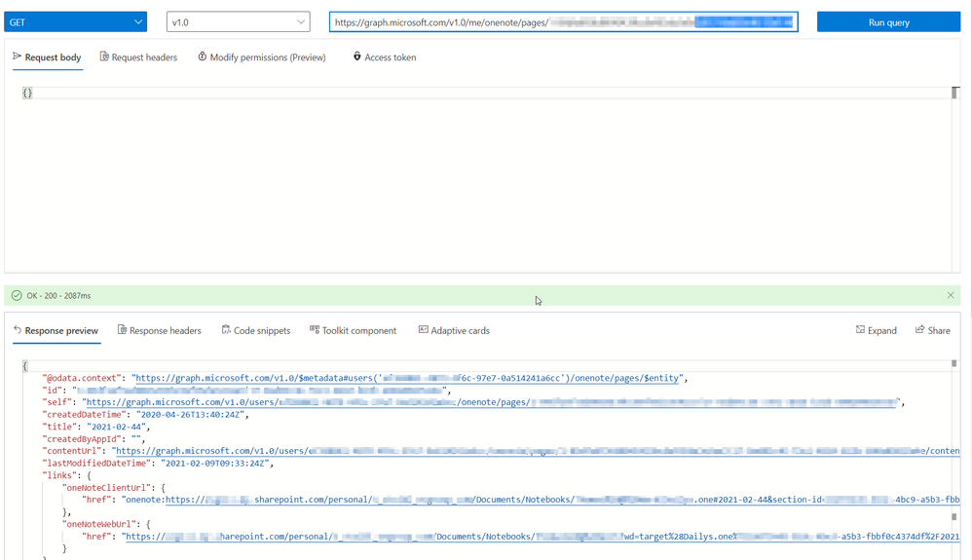Click the id key in the response
Viewport: 972px width, 560px height.
point(52,391)
